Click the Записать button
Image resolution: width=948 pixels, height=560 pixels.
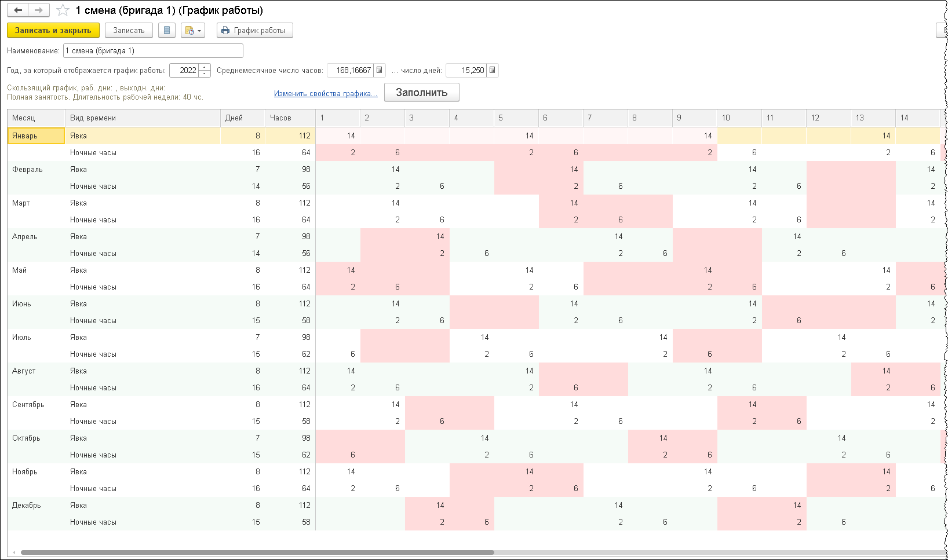(129, 30)
